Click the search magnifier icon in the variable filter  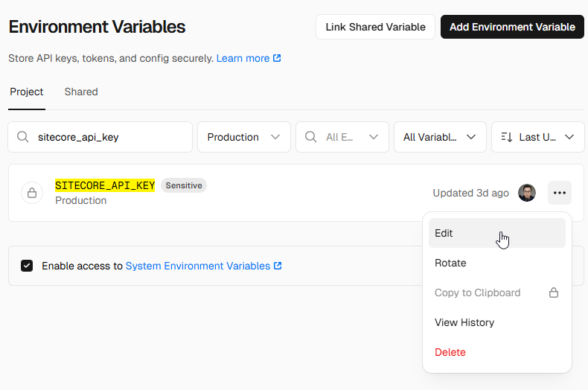tap(23, 137)
